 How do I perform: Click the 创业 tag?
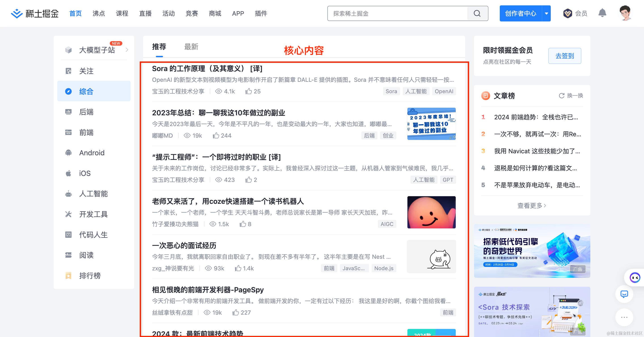(388, 136)
